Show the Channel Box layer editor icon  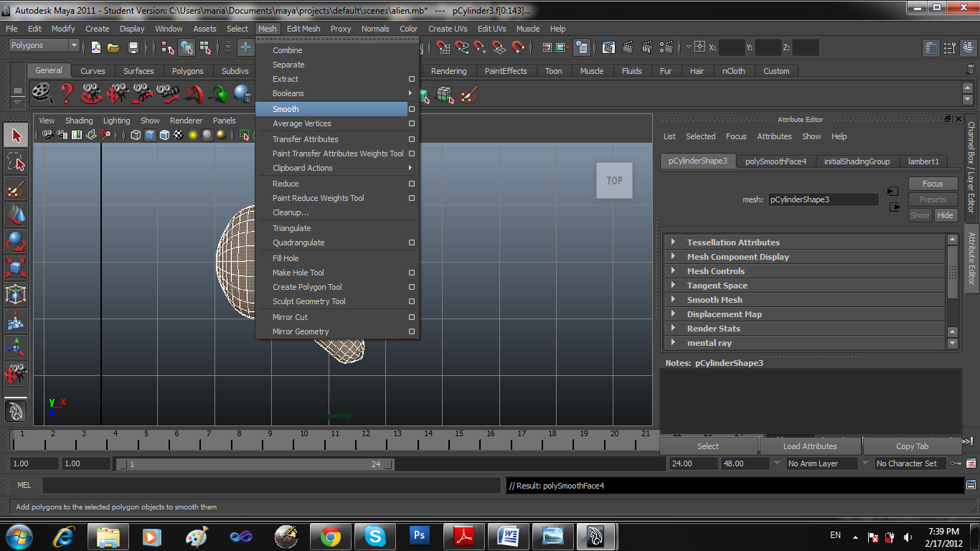967,47
